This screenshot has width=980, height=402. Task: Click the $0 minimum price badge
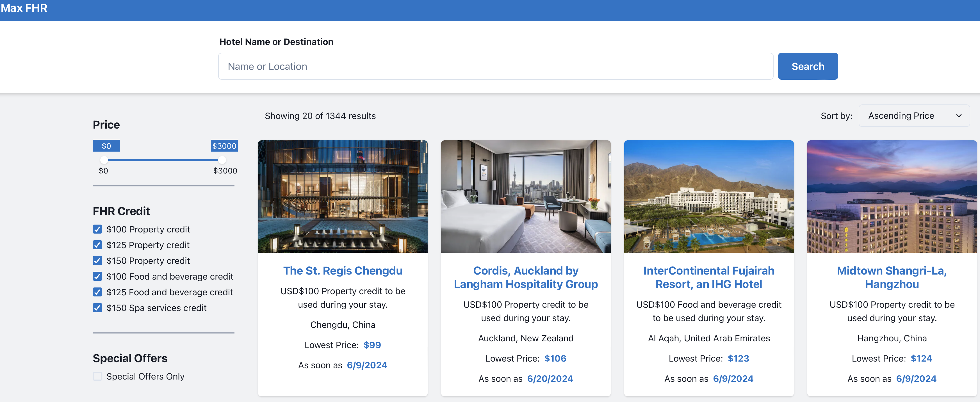coord(106,146)
